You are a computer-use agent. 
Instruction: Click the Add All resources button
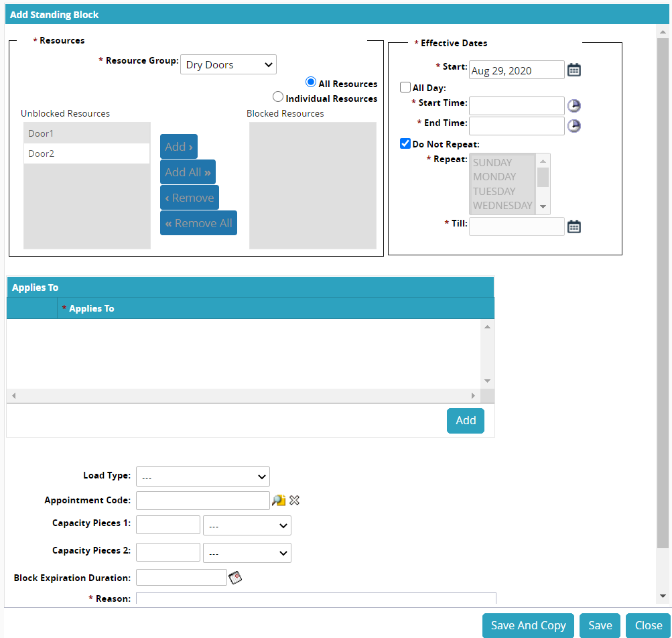188,172
